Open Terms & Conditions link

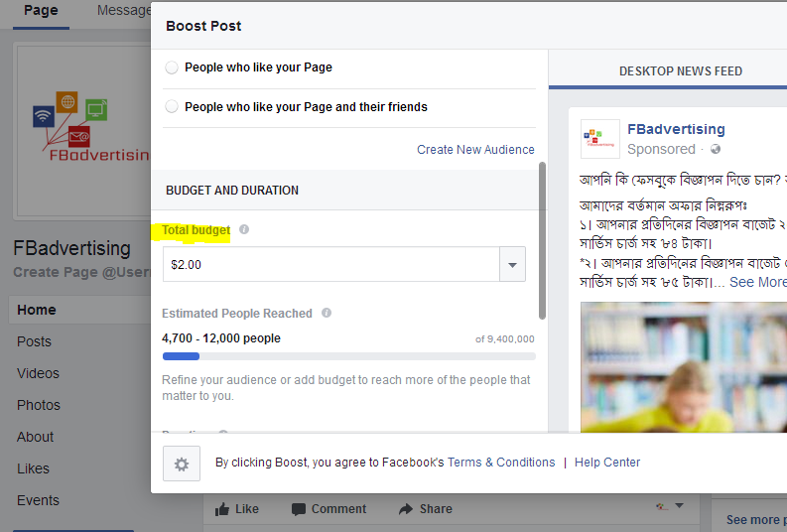501,463
